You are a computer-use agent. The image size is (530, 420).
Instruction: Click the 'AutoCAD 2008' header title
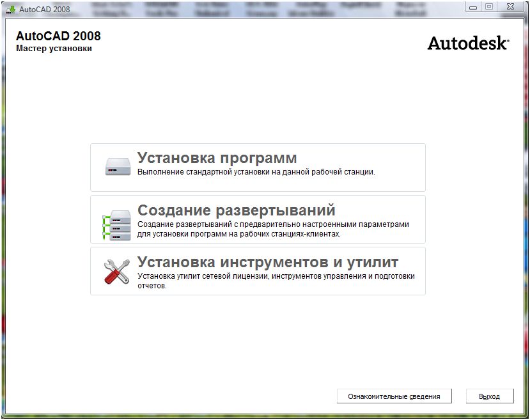click(58, 36)
